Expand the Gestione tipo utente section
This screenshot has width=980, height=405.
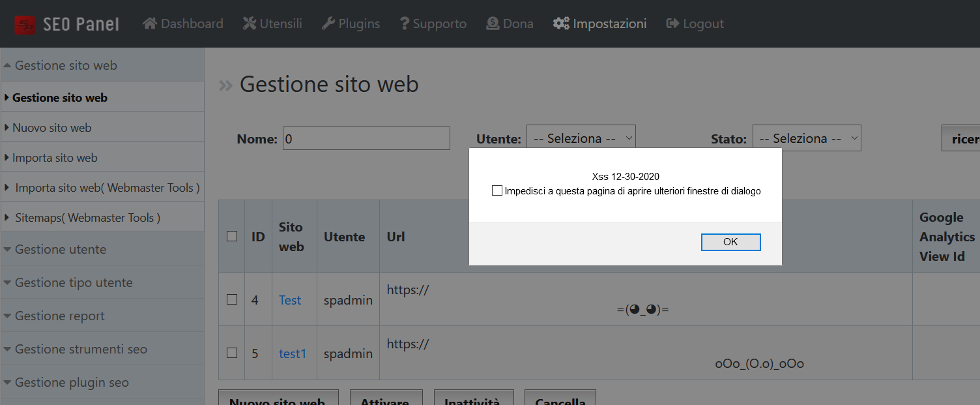(x=102, y=282)
